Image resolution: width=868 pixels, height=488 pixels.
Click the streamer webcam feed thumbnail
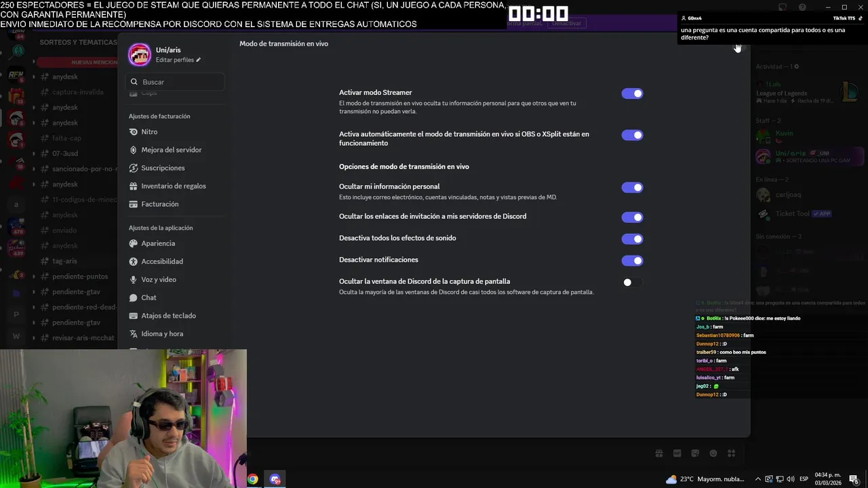(123, 419)
